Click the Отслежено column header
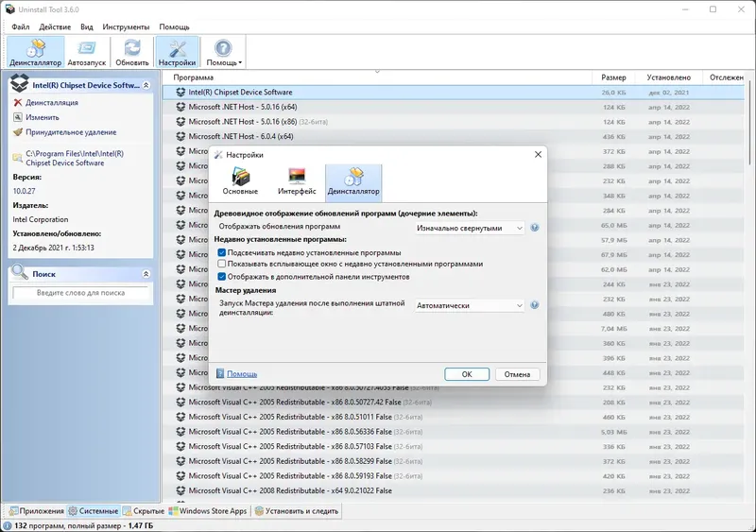The height and width of the screenshot is (532, 756). (x=726, y=77)
